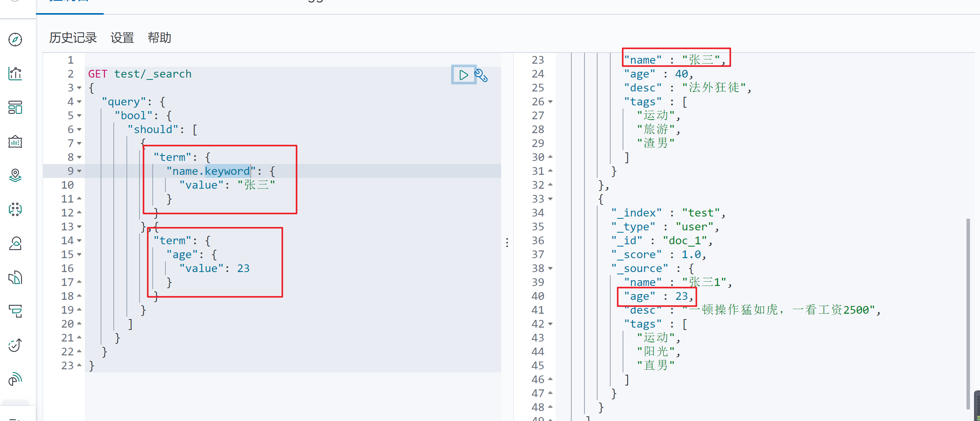Click the "_id" : "doc_1" output line

coord(662,240)
